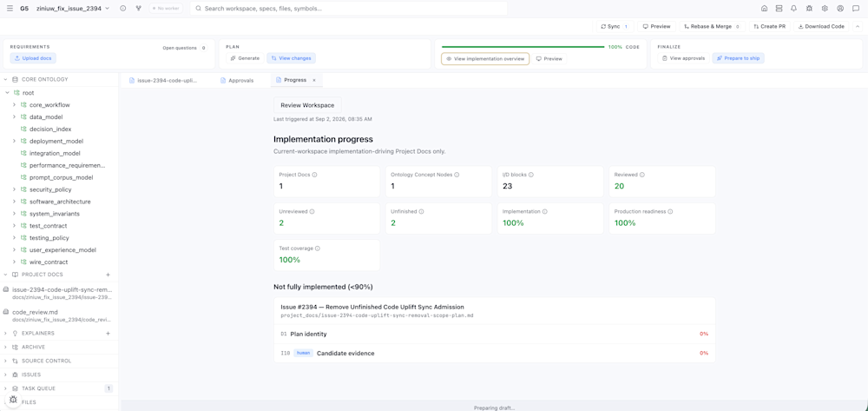Click the floating bug icon at bottom left
868x411 pixels.
[x=13, y=399]
